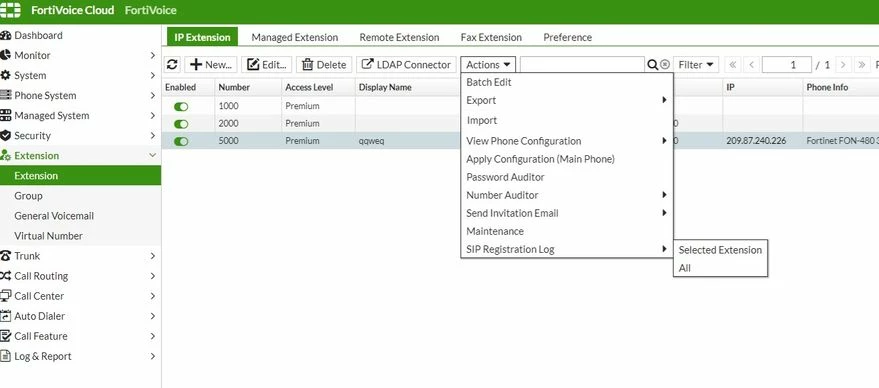
Task: Choose All in SIP log submenu
Action: (x=720, y=268)
